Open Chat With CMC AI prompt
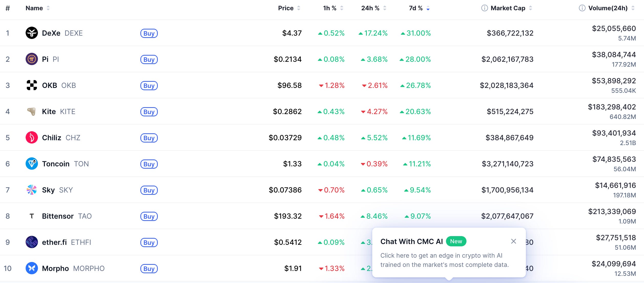 pos(449,252)
